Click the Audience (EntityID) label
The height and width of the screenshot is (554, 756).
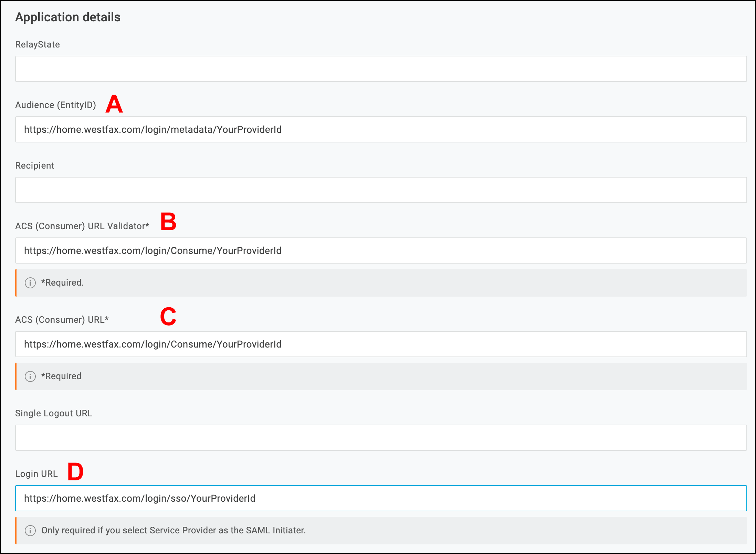point(55,105)
